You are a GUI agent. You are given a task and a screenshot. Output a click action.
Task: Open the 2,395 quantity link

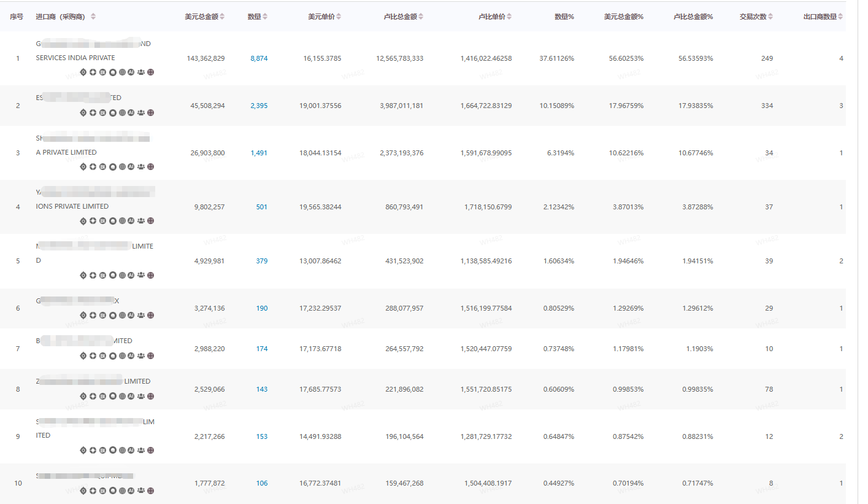coord(259,106)
